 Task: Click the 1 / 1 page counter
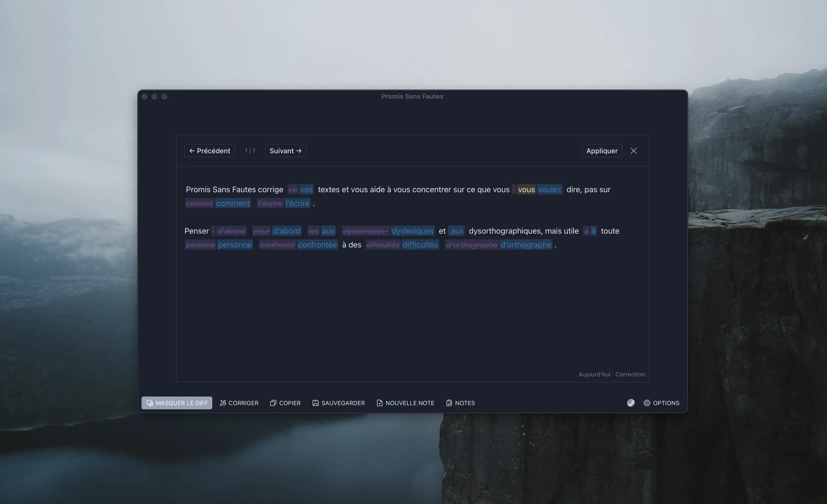250,151
